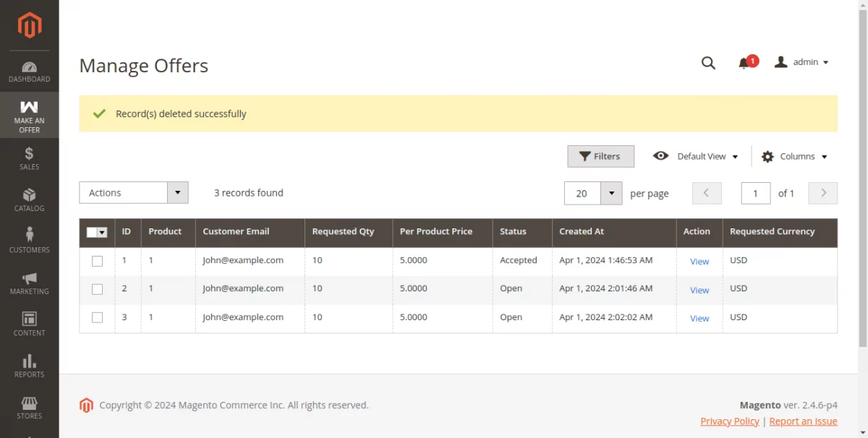Open the Customers person icon
Screen dimensions: 868x438
coord(29,235)
